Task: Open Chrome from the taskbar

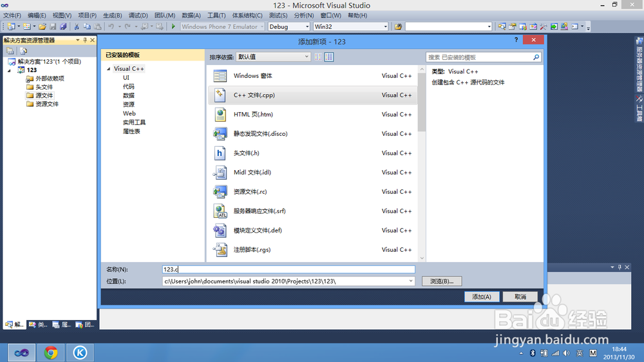Action: (x=51, y=352)
